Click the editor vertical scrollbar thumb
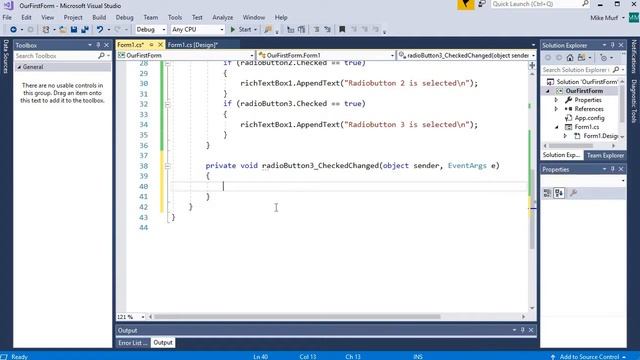The width and height of the screenshot is (640, 360). click(532, 209)
